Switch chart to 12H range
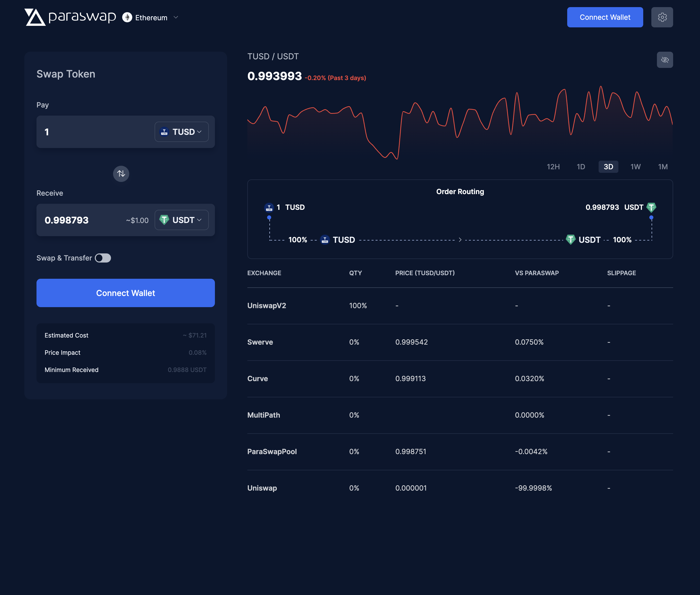This screenshot has height=595, width=700. 553,167
